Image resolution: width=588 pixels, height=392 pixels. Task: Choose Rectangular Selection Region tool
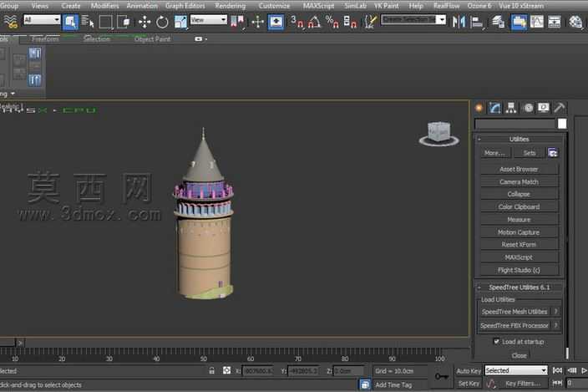pos(106,22)
